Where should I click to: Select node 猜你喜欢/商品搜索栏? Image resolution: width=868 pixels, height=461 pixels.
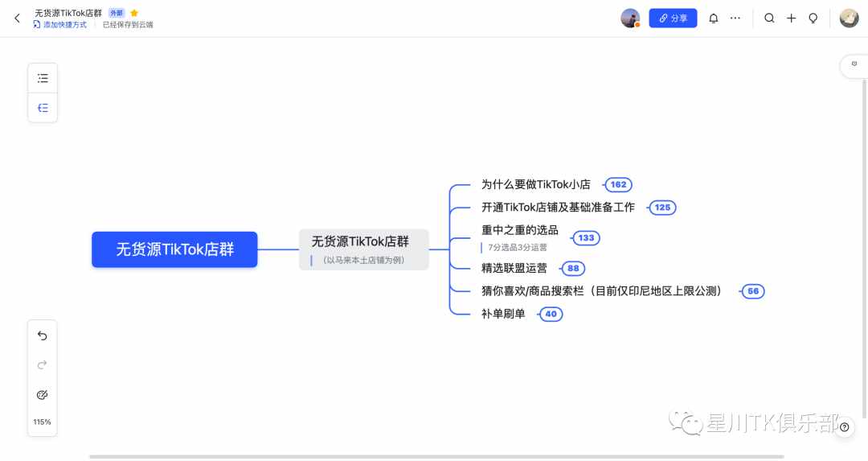point(602,291)
